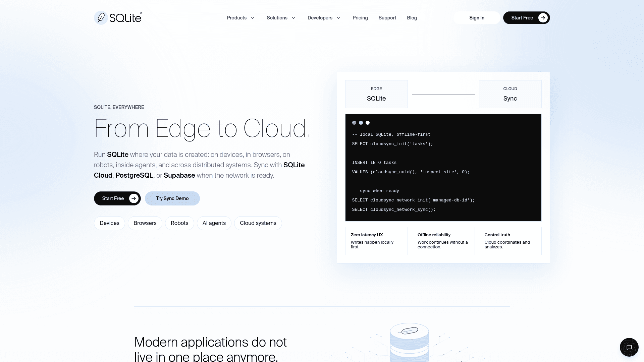This screenshot has height=362, width=644.
Task: Expand the Solutions dropdown chevron
Action: [293, 18]
